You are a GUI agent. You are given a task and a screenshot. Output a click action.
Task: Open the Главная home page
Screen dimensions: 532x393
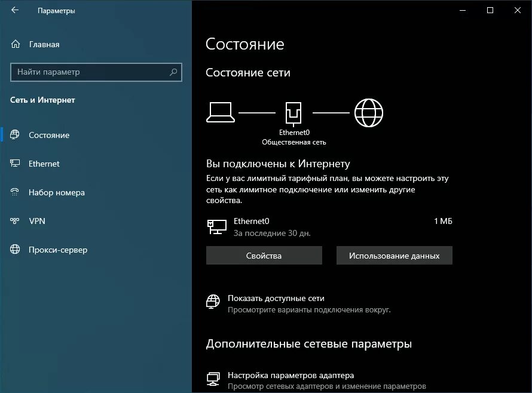pyautogui.click(x=44, y=44)
